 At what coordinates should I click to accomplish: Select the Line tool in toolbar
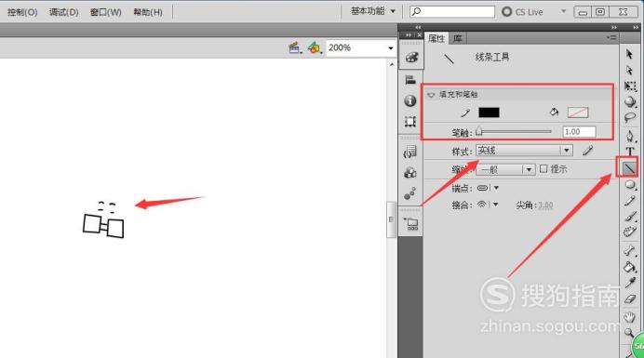pyautogui.click(x=629, y=167)
